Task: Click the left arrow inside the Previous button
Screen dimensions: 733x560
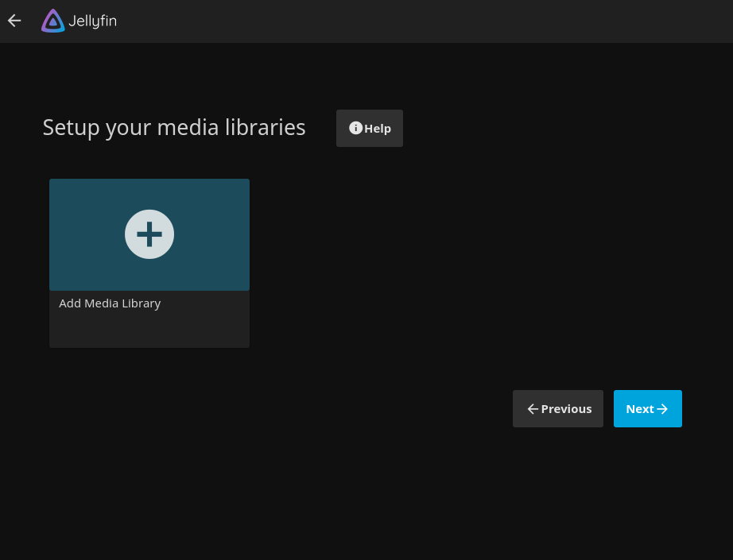Action: [533, 408]
